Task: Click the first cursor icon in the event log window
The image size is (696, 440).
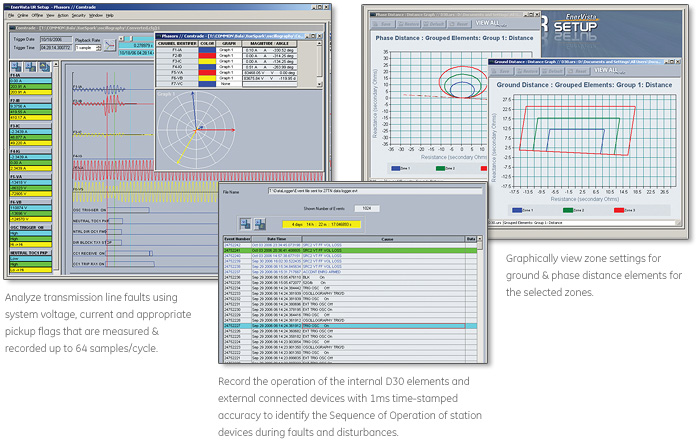Action: pos(245,224)
